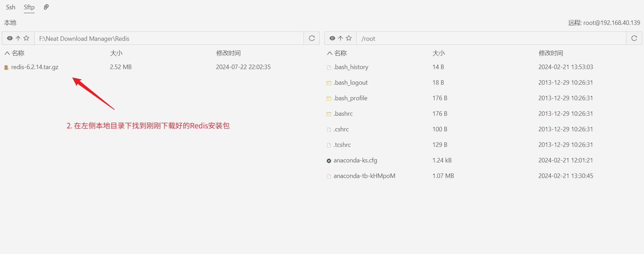Bookmark the remote /root path with star
The height and width of the screenshot is (254, 644).
(x=349, y=38)
